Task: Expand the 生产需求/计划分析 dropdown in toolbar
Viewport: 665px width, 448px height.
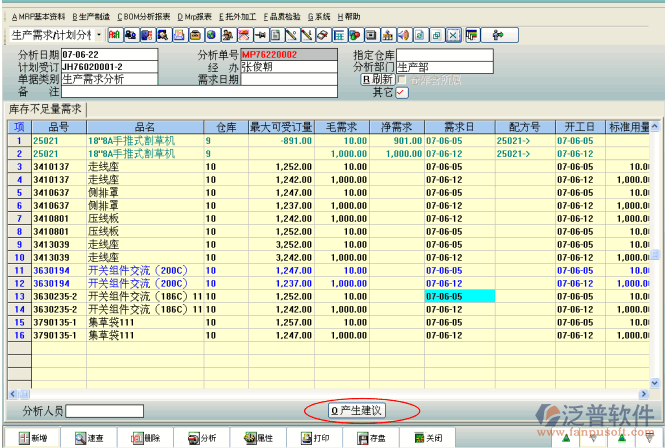Action: coord(98,35)
